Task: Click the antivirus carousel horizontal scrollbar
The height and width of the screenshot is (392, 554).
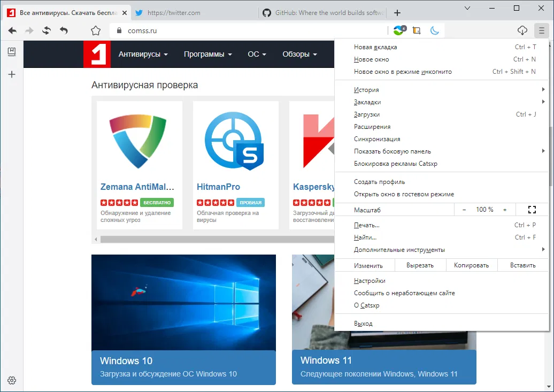Action: [x=217, y=239]
